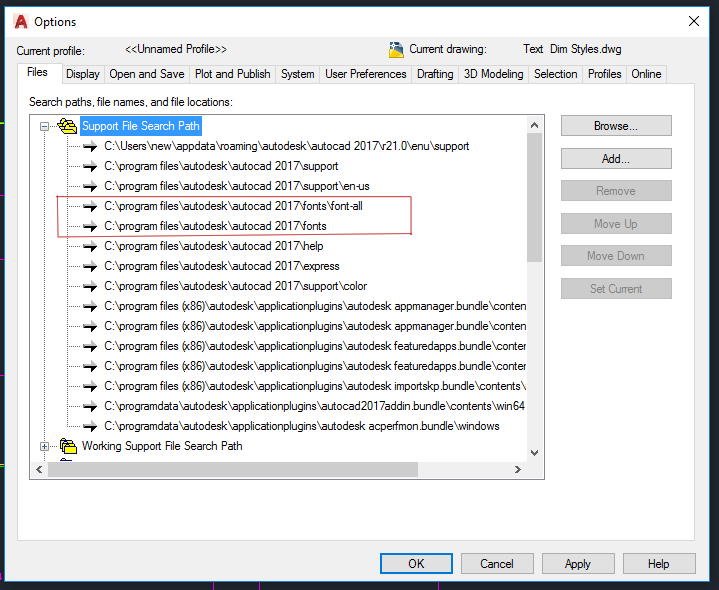Click the vertical scrollbar down arrow

coord(534,453)
